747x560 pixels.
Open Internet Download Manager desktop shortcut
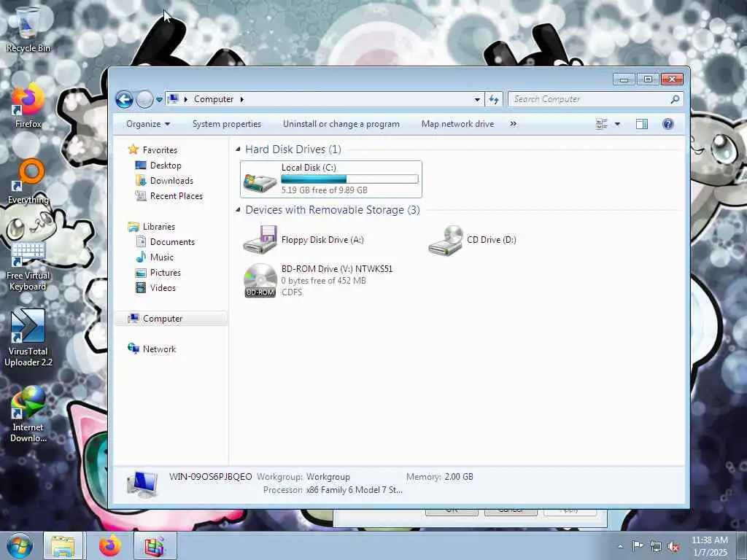pos(28,414)
